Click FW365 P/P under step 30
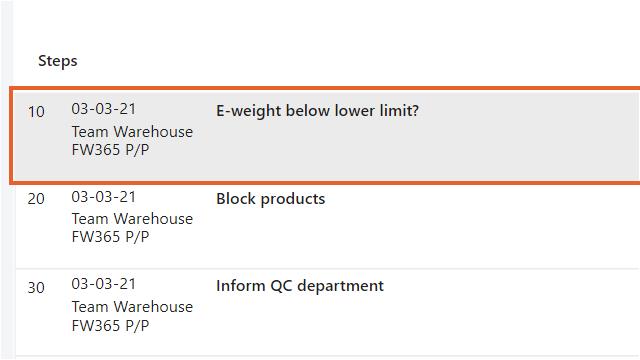Image resolution: width=640 pixels, height=360 pixels. 110,326
